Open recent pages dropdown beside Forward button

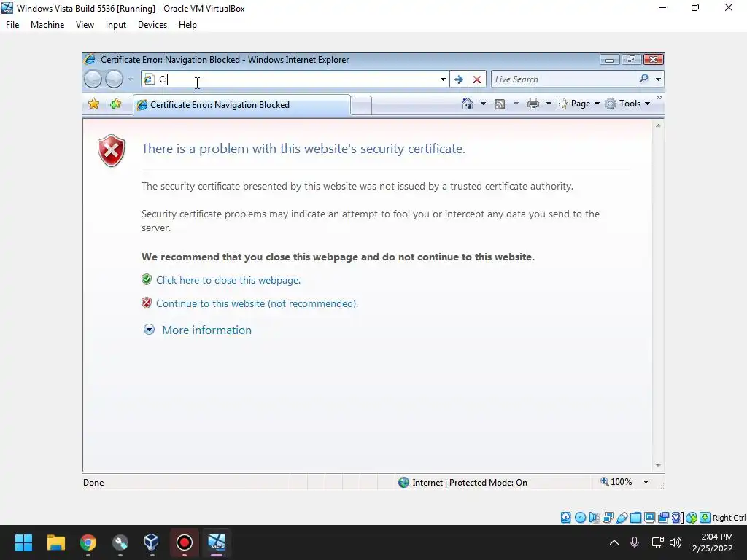130,79
